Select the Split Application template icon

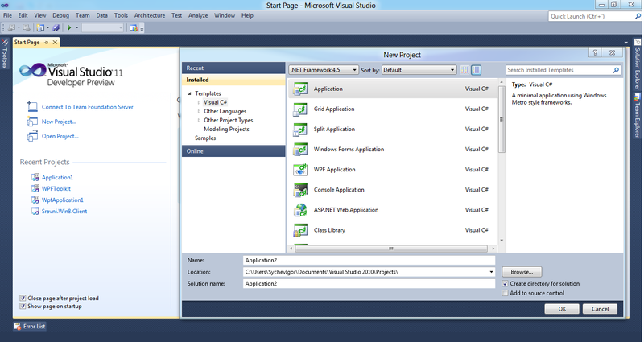[300, 129]
